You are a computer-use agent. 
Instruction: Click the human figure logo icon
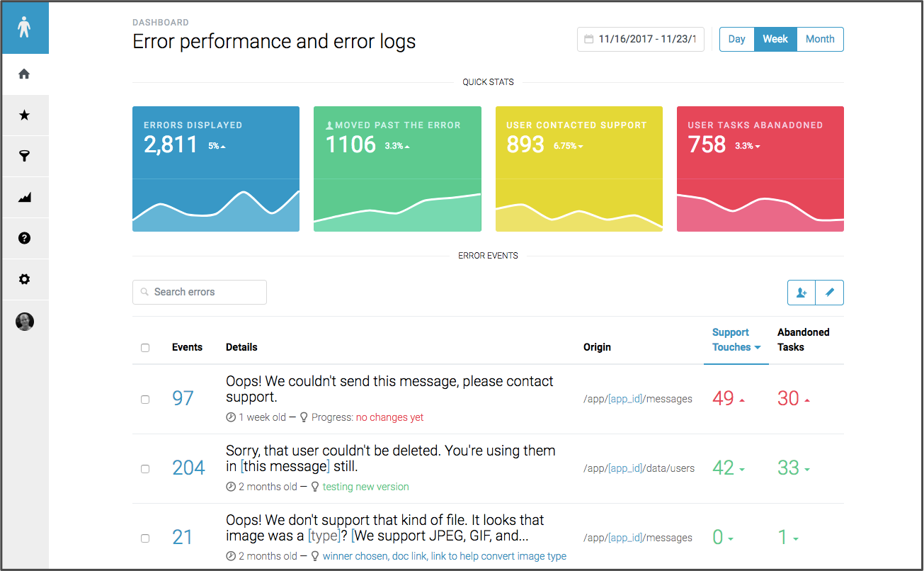tap(25, 28)
